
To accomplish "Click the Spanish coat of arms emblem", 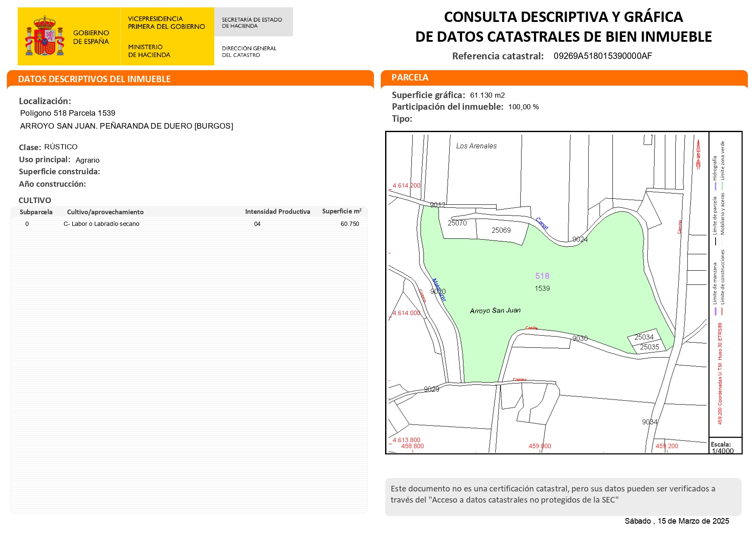I will [44, 37].
